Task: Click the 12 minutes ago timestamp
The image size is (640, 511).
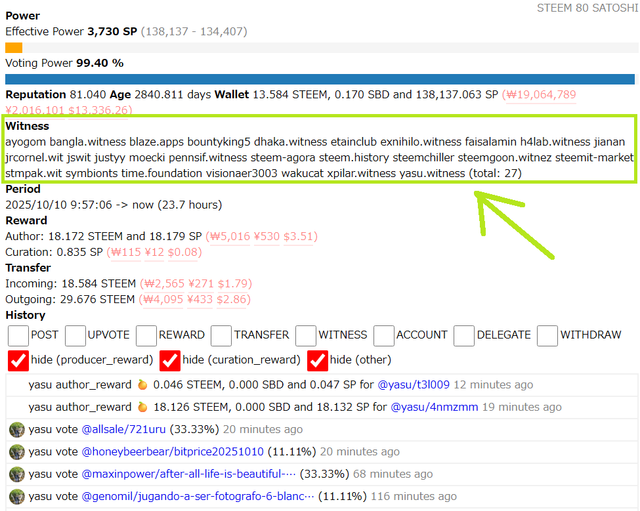Action: (x=493, y=385)
